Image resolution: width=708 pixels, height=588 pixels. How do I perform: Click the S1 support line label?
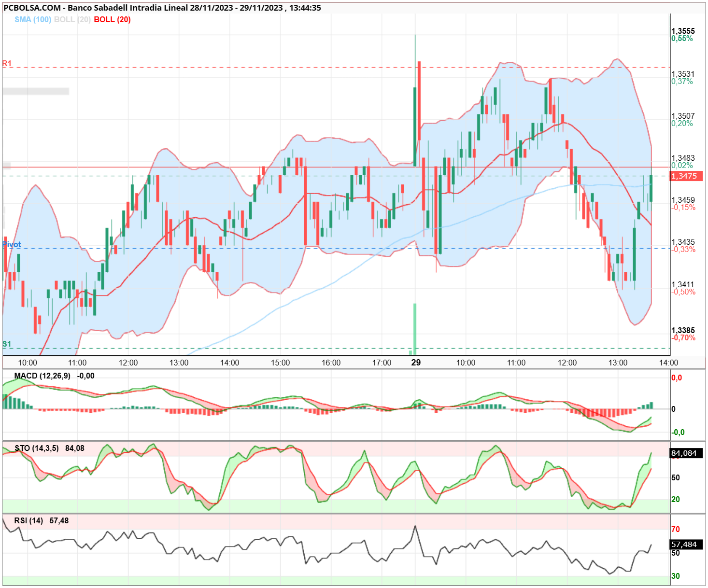[x=7, y=344]
